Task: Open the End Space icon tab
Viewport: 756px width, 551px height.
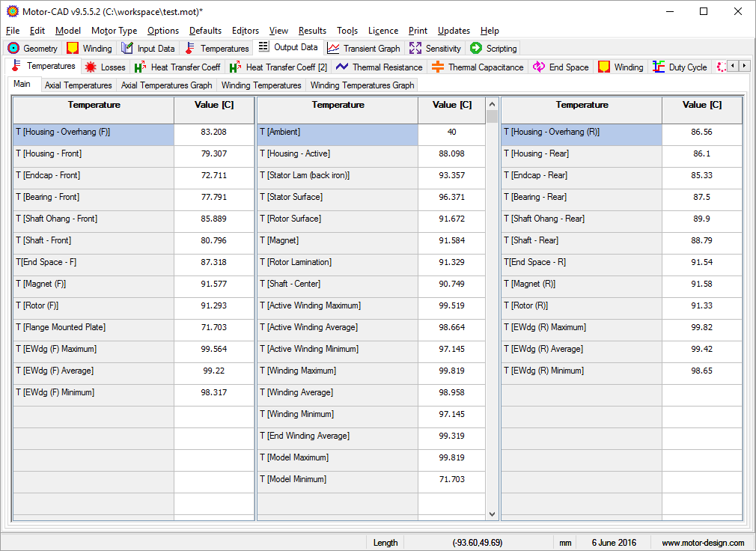Action: click(539, 67)
